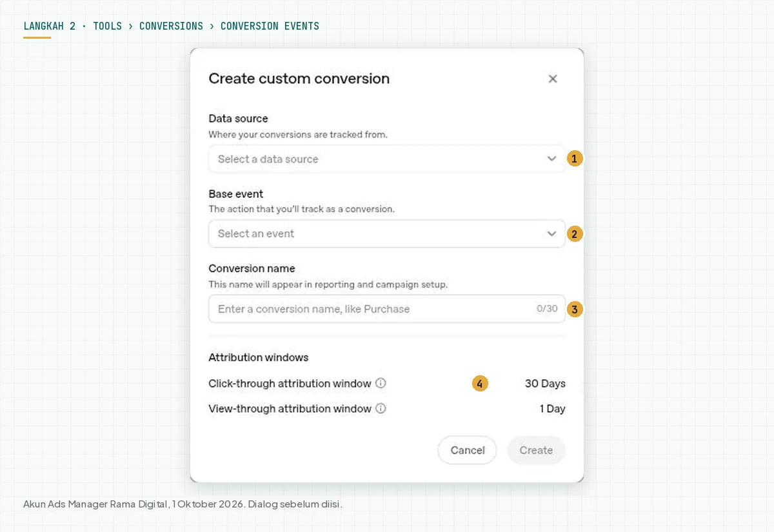Click the Click-through attribution window label
The image size is (774, 532).
coord(290,384)
